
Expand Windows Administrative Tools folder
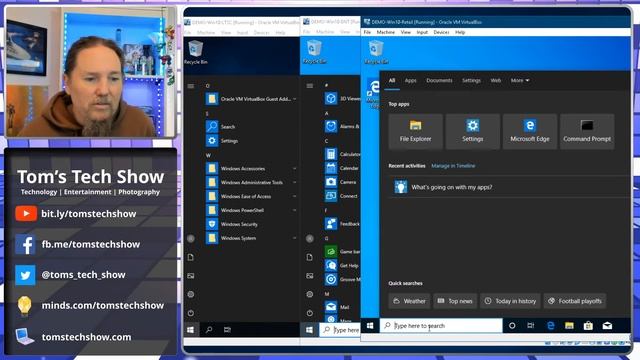pyautogui.click(x=251, y=182)
